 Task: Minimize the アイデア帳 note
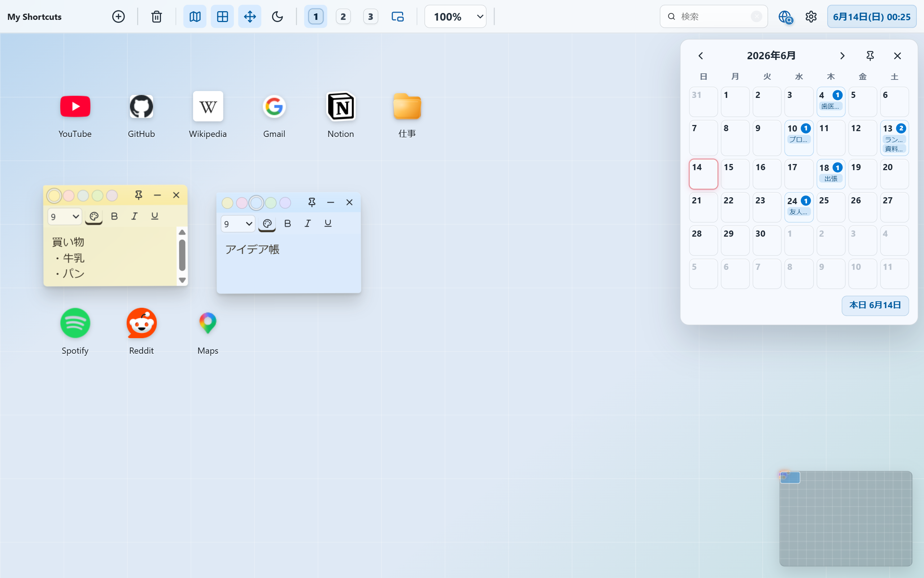(331, 203)
